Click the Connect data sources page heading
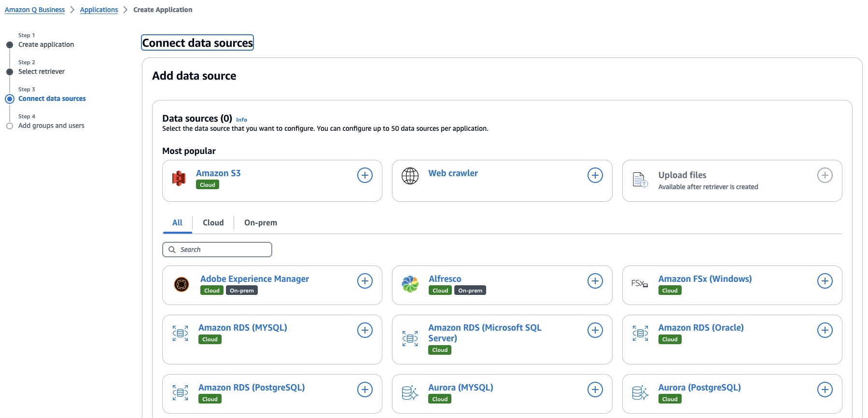The image size is (868, 418). tap(197, 43)
